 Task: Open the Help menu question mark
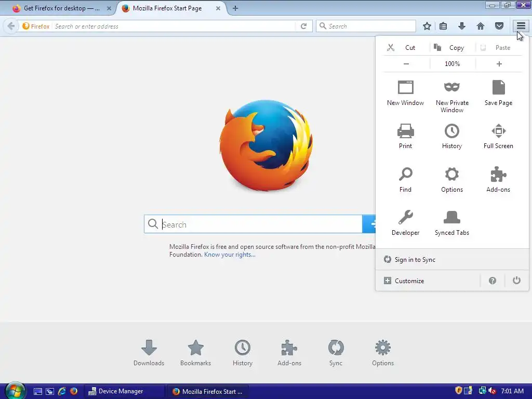pos(493,281)
